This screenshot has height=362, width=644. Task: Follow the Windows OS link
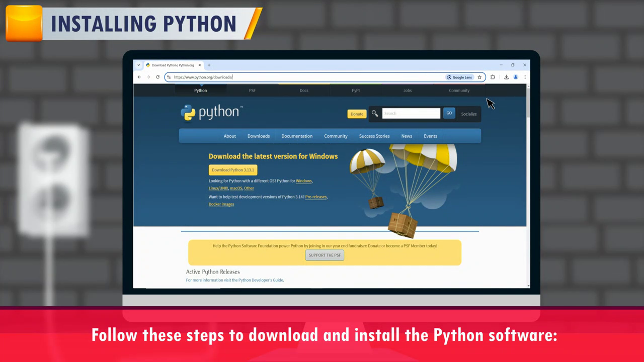tap(304, 181)
